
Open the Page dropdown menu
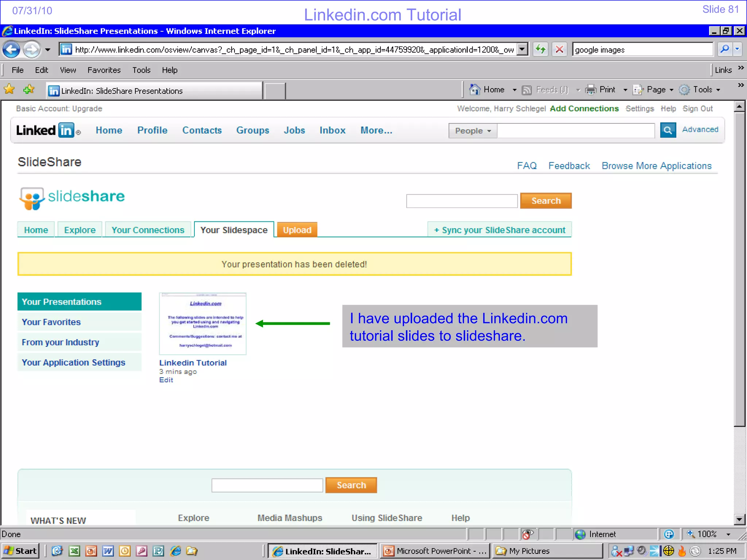coord(653,90)
